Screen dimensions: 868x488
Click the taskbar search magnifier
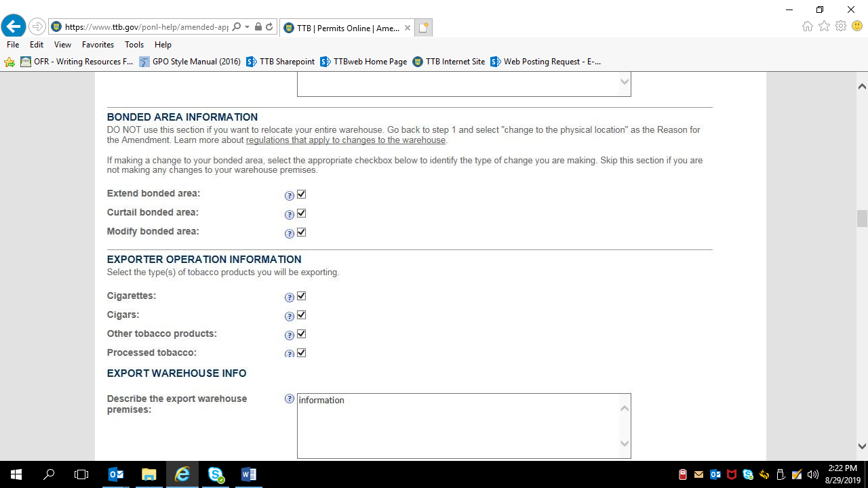pyautogui.click(x=49, y=474)
